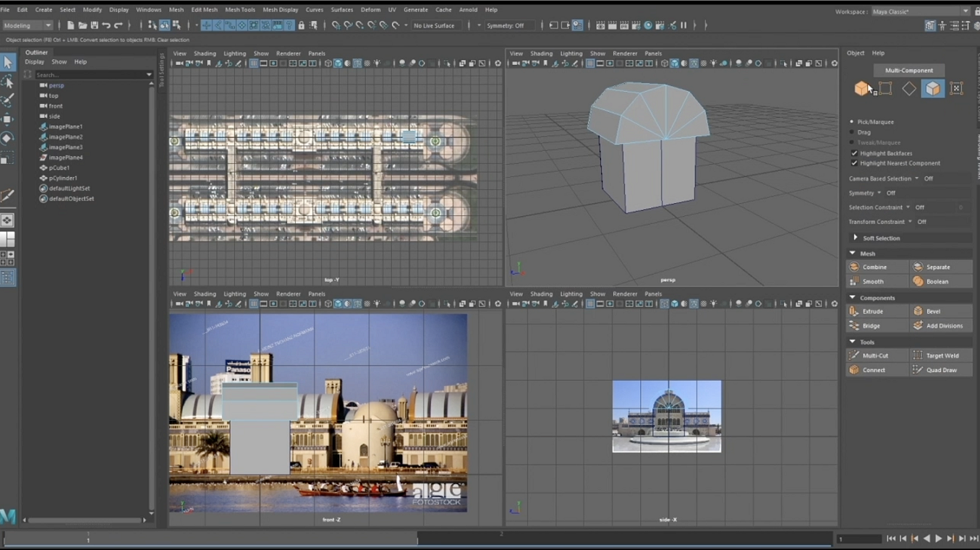Select the Multi-Cut tool
The image size is (980, 550).
[874, 356]
